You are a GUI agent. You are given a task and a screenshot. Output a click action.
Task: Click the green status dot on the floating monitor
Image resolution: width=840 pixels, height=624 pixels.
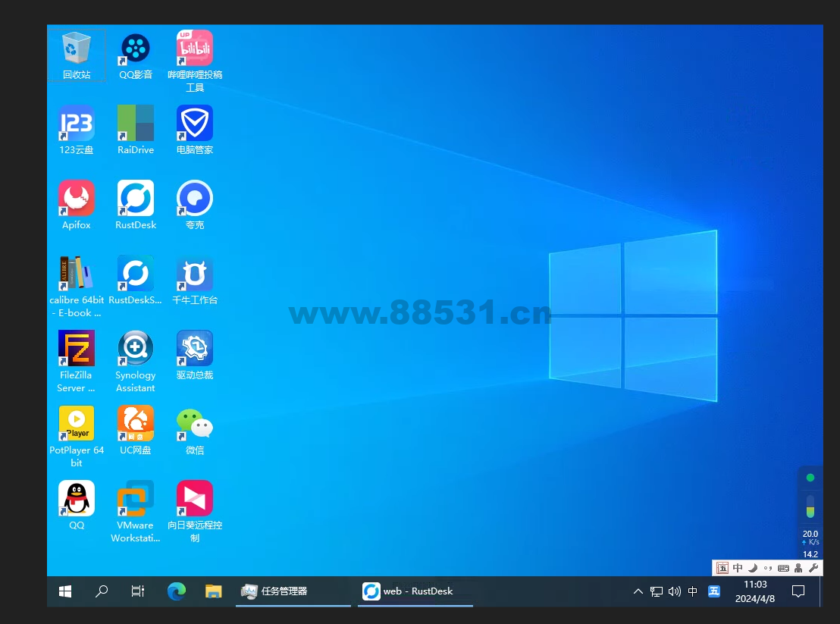(x=810, y=478)
